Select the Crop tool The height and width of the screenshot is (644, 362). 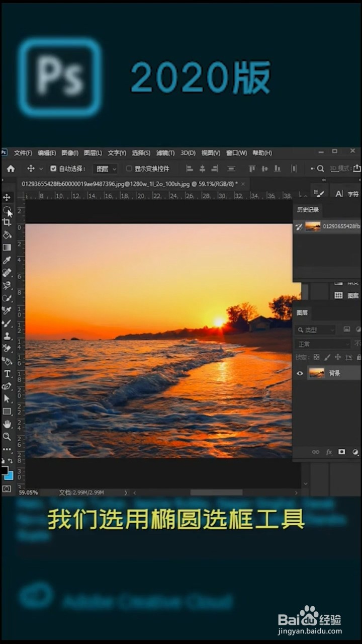[7, 222]
